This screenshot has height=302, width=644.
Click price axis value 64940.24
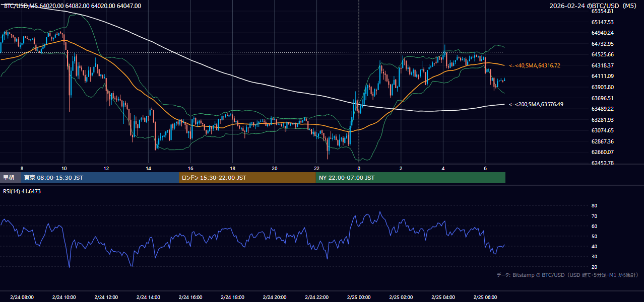(x=602, y=33)
